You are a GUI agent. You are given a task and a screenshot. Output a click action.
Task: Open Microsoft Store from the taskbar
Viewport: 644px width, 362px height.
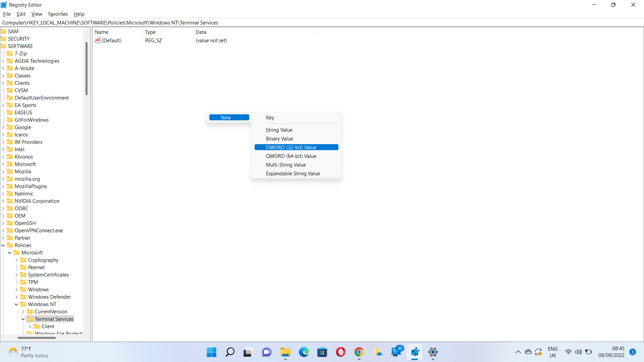pos(322,352)
